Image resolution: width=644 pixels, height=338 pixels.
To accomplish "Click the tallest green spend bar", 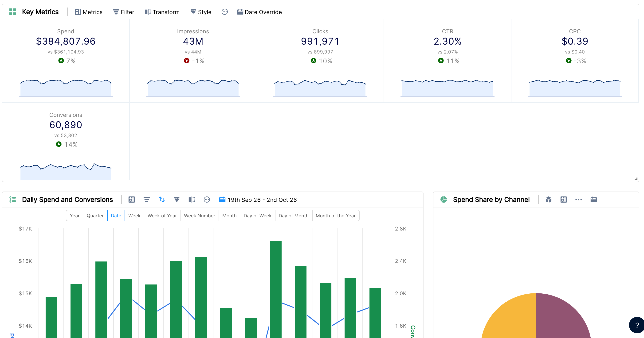I will [x=275, y=290].
